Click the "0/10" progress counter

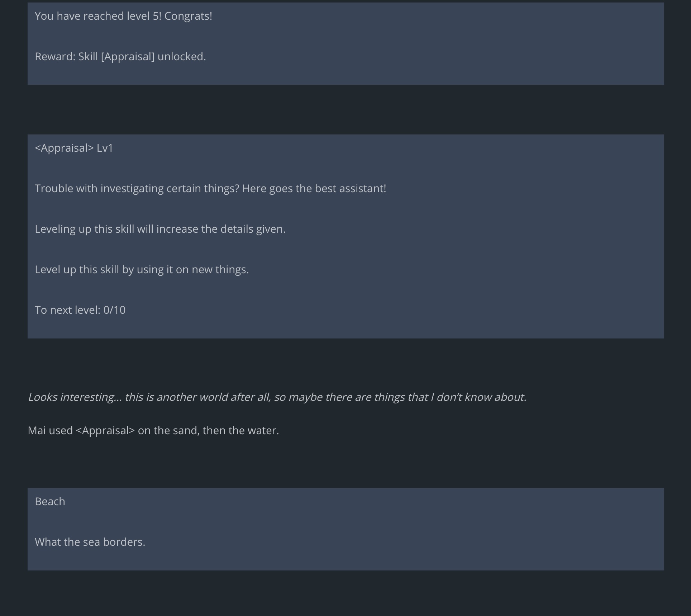tap(114, 310)
